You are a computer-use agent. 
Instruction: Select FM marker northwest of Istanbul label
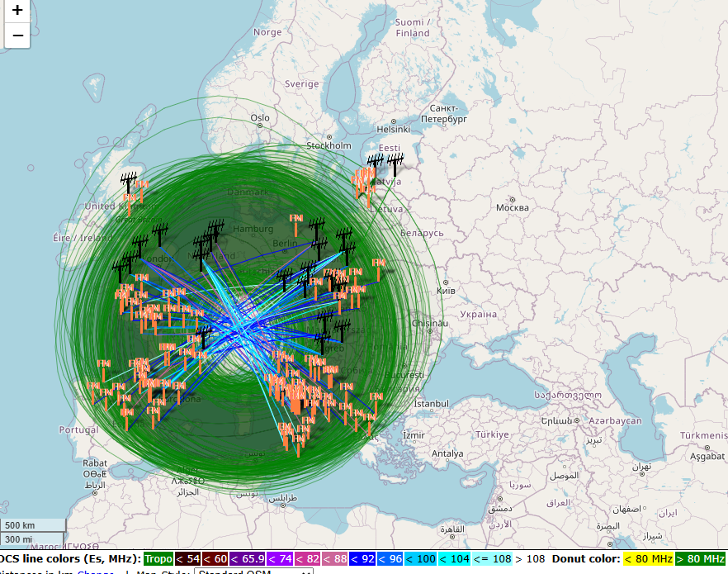tap(376, 404)
